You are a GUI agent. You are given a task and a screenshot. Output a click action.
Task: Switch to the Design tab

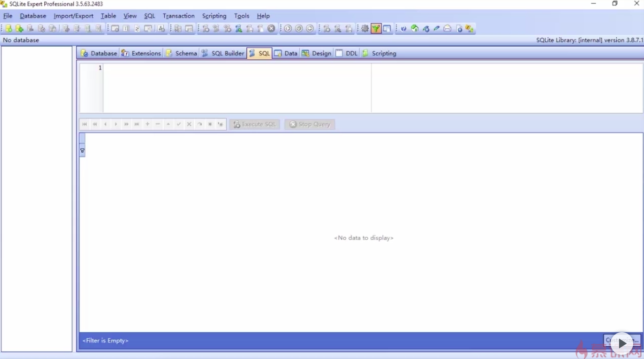pyautogui.click(x=316, y=53)
